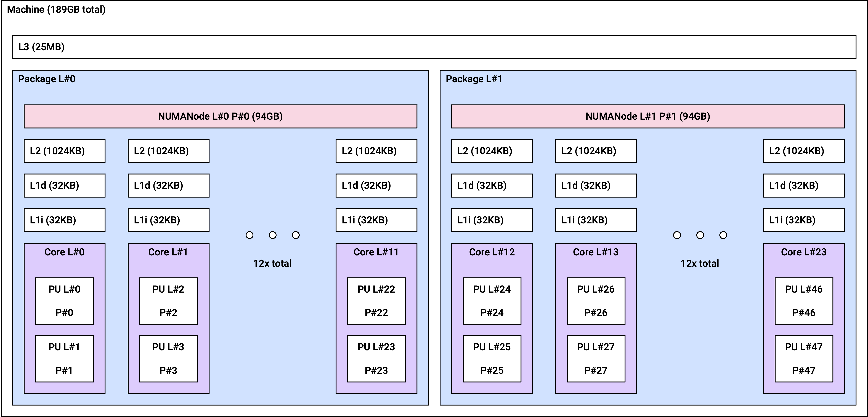Click the 12x total text in Package L#1
This screenshot has height=417, width=868.
(x=700, y=263)
